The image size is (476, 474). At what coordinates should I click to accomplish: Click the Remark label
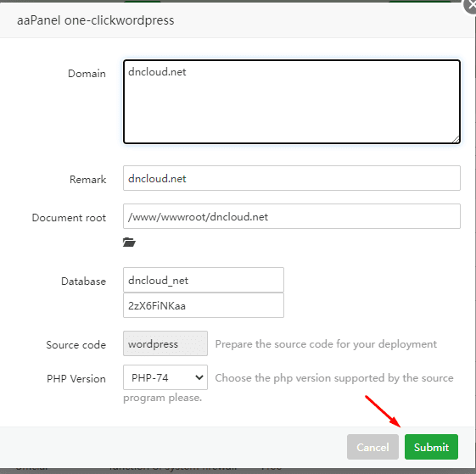[87, 180]
